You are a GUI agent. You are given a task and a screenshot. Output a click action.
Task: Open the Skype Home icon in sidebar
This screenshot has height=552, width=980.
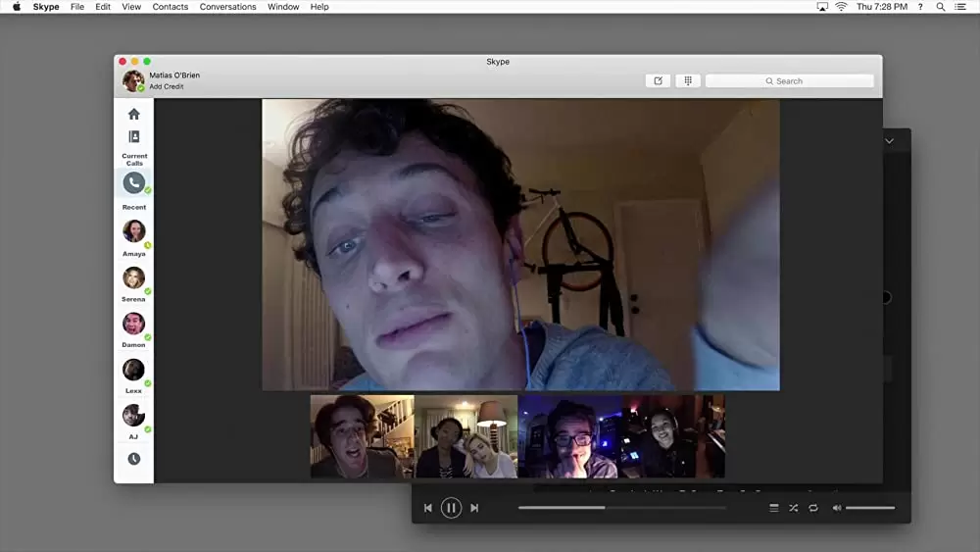click(134, 114)
